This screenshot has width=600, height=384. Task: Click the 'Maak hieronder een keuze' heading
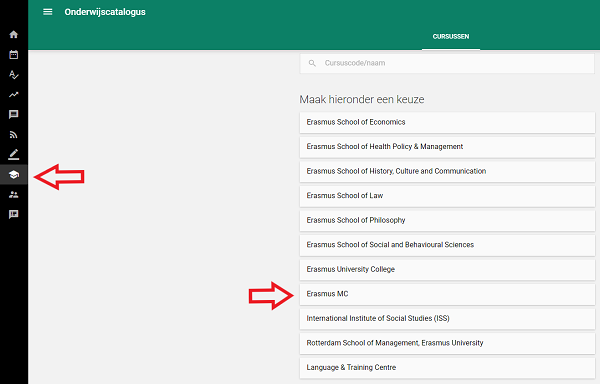(x=362, y=99)
